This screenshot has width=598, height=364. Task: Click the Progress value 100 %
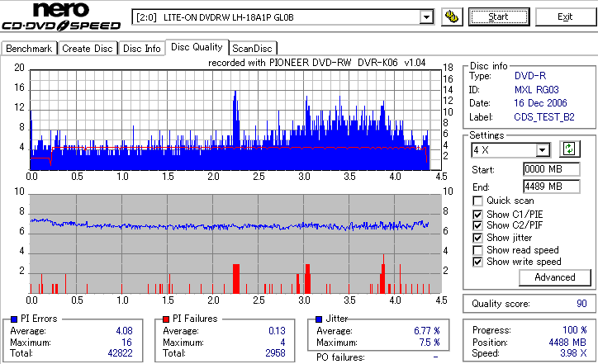[574, 329]
